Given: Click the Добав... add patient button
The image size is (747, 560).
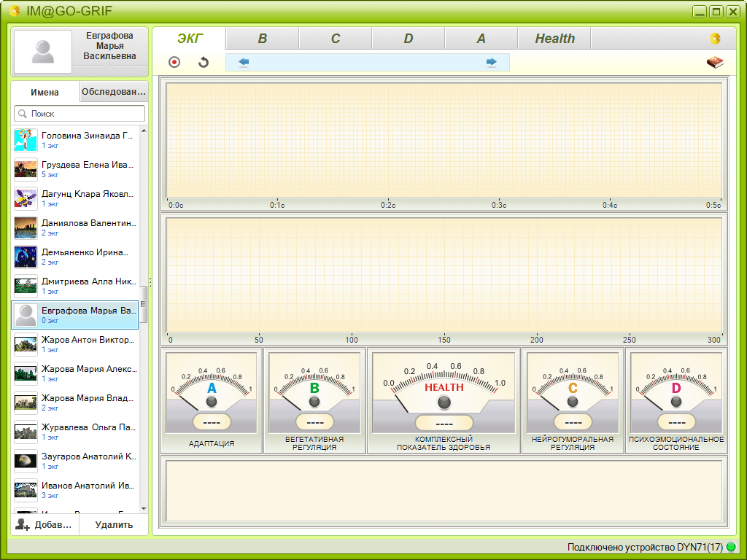Looking at the screenshot, I should tap(44, 525).
